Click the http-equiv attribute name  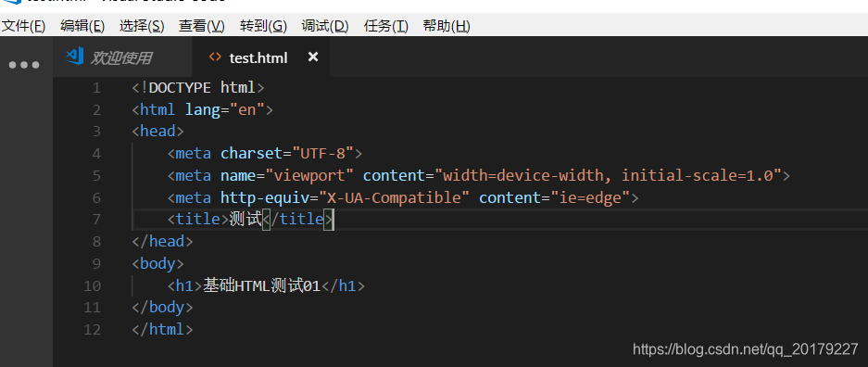[x=265, y=197]
